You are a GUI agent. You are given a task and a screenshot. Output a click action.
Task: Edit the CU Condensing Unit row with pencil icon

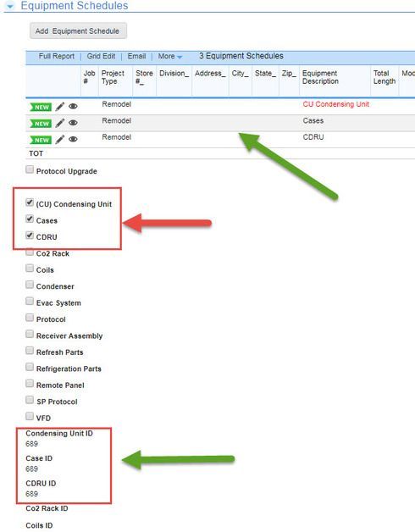(x=60, y=107)
